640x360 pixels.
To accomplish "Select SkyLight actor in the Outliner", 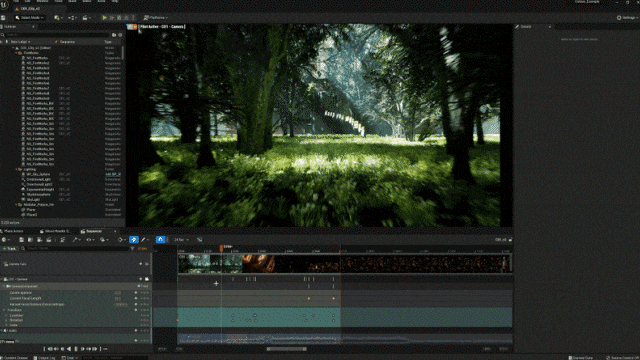I will click(33, 200).
